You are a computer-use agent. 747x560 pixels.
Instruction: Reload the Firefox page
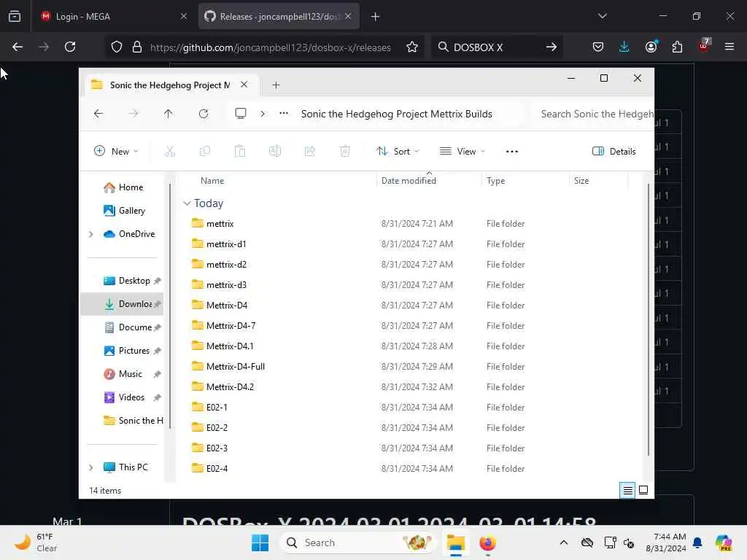[70, 47]
